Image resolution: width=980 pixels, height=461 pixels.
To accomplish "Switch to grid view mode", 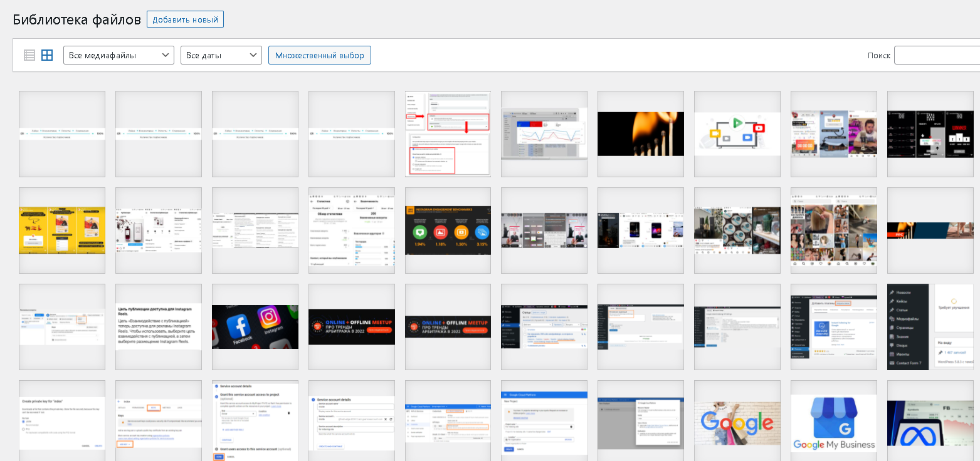I will coord(47,55).
